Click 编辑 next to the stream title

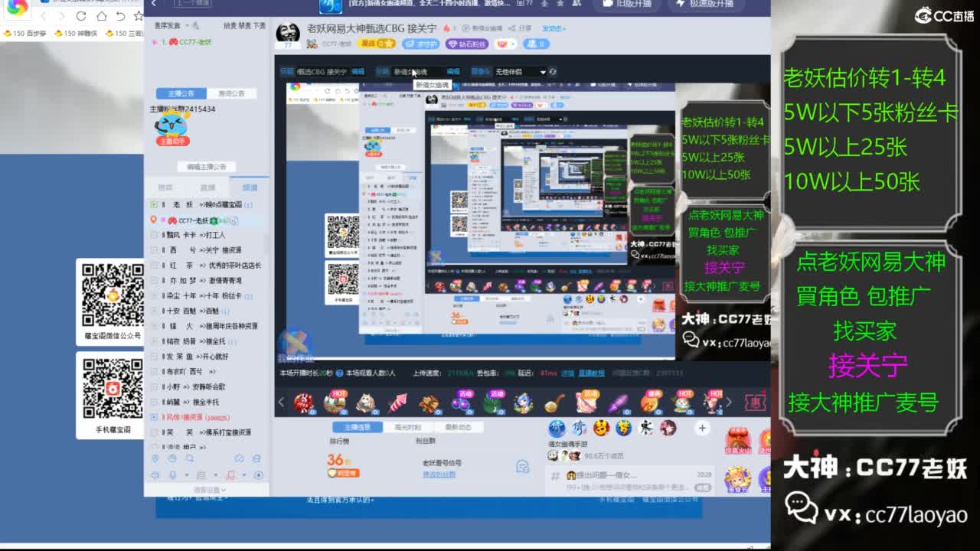tap(358, 71)
